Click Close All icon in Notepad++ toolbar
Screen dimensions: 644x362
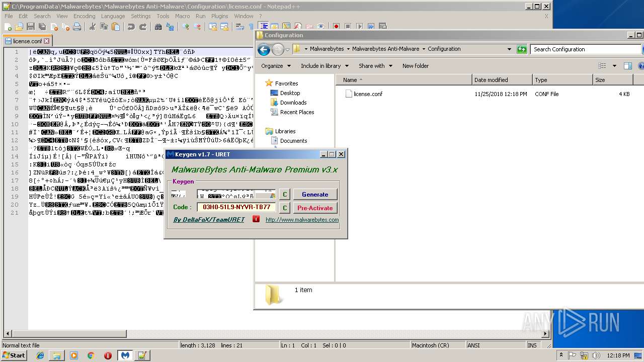click(x=65, y=27)
